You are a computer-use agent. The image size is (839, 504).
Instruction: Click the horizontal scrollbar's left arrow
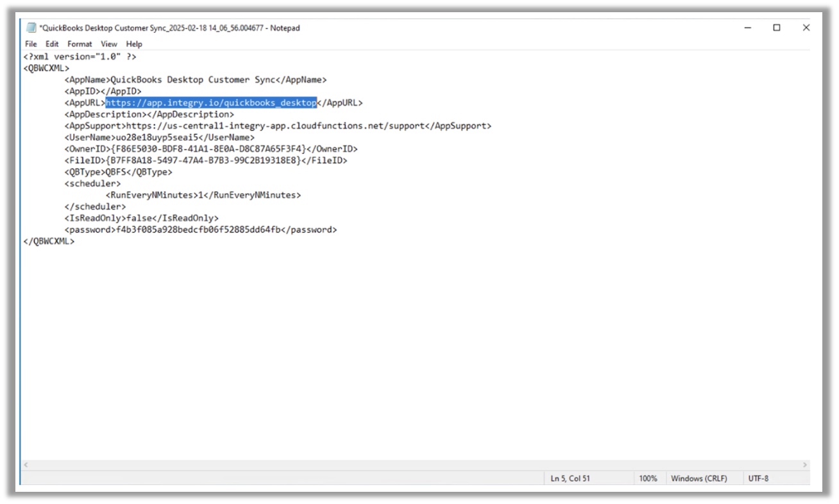pyautogui.click(x=26, y=465)
